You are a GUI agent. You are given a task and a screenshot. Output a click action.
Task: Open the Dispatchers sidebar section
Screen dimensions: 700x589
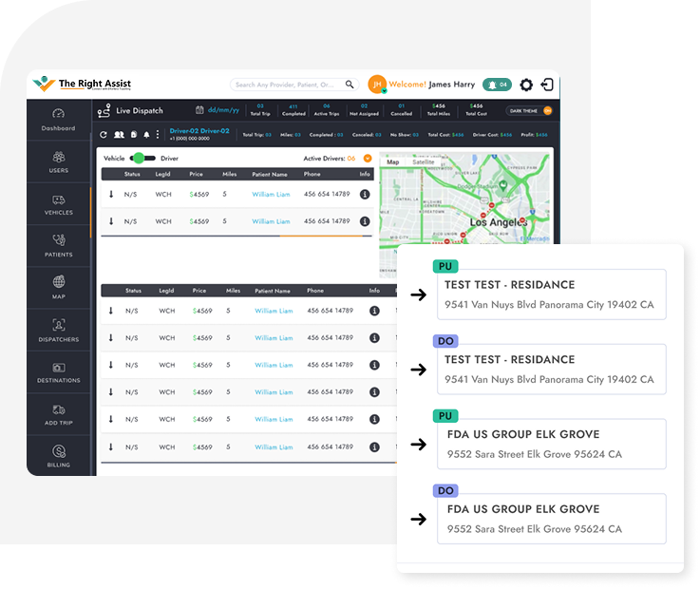58,331
